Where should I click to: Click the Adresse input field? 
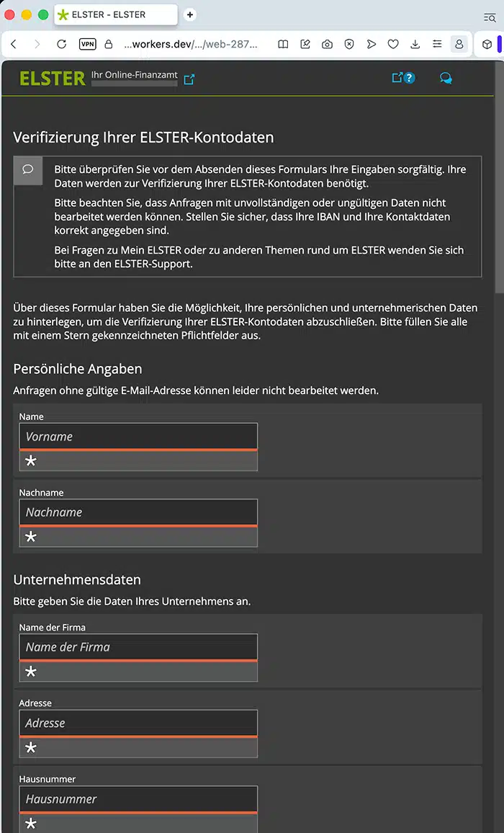click(x=138, y=723)
